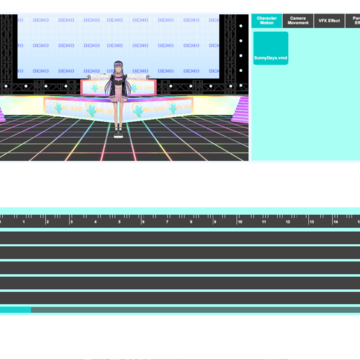Select the SunnyDays.vmd motion clip
360x360 pixels.
[271, 48]
